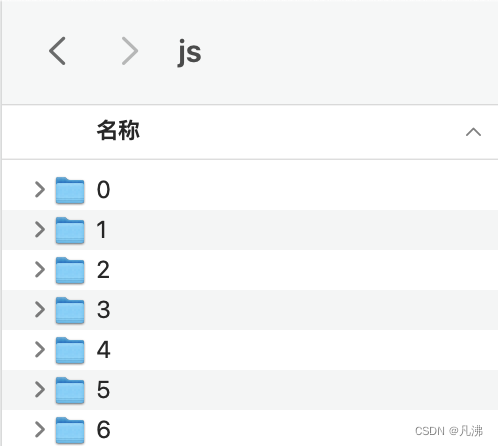Image resolution: width=498 pixels, height=446 pixels.
Task: Select the folder icon named 0
Action: click(x=70, y=190)
